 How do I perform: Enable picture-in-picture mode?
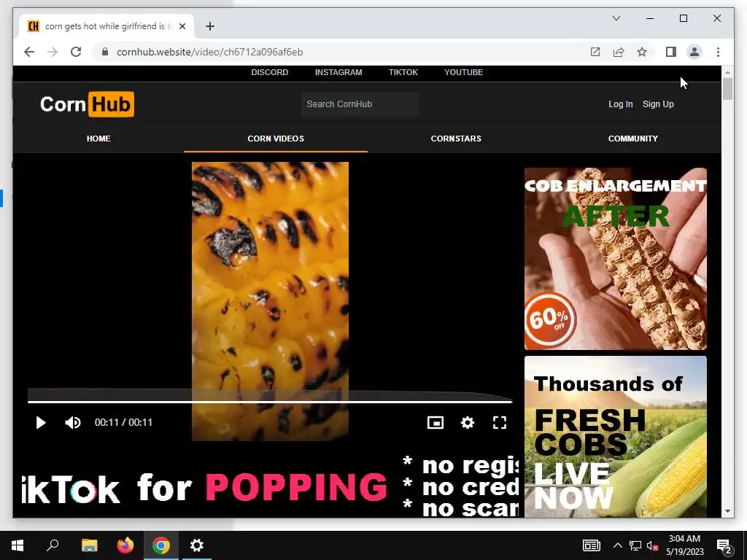[436, 422]
